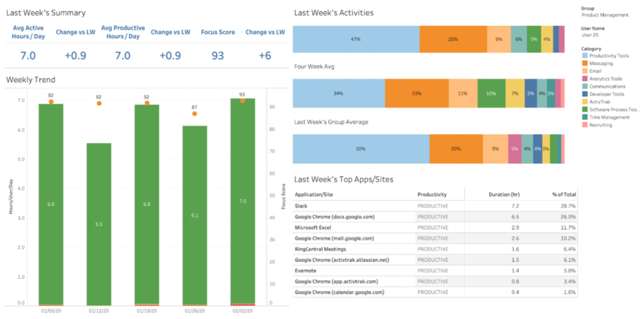Click the Productivity Tools legend color swatch
This screenshot has width=644, height=319.
(x=583, y=56)
